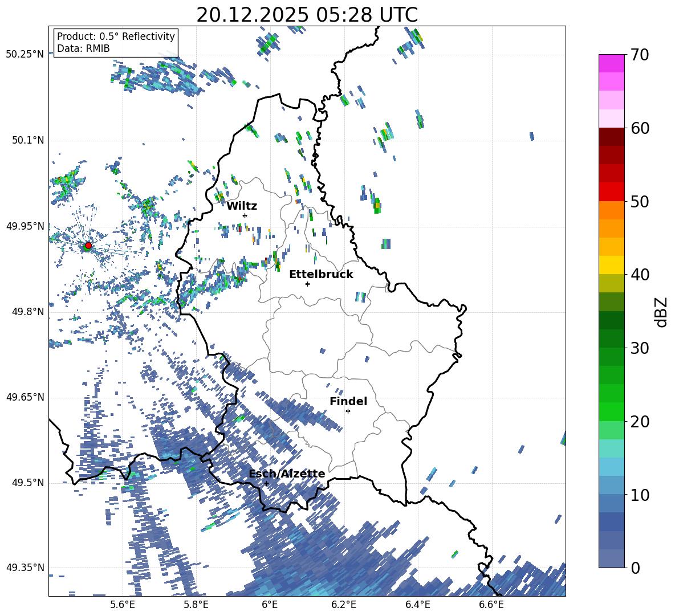
Task: Click the title 20.12.2025 05:28 UTC
Action: 307,15
